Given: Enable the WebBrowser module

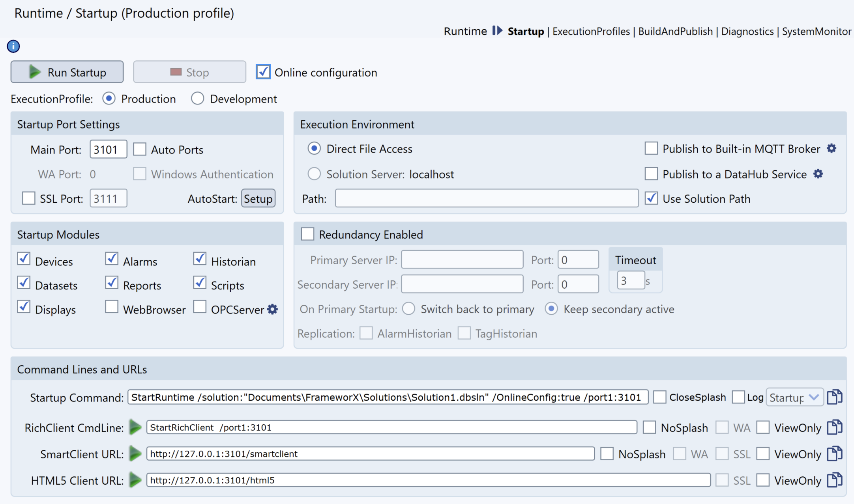Looking at the screenshot, I should pyautogui.click(x=112, y=307).
